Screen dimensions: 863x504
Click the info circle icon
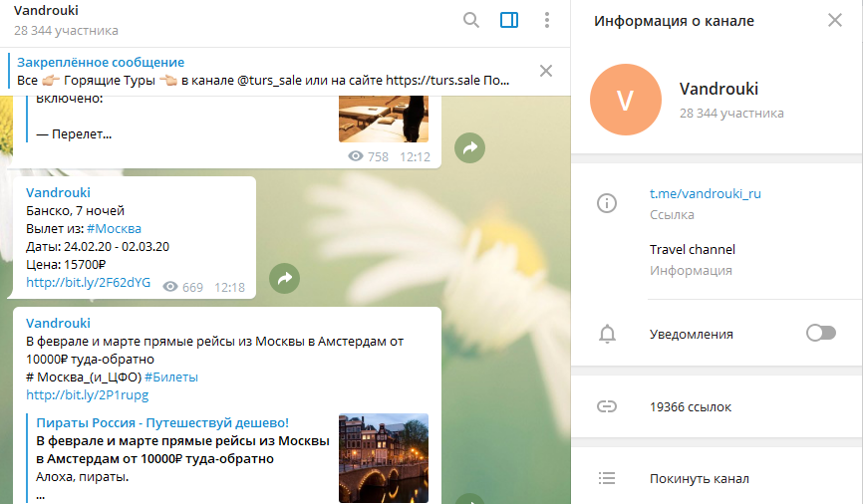(x=607, y=203)
